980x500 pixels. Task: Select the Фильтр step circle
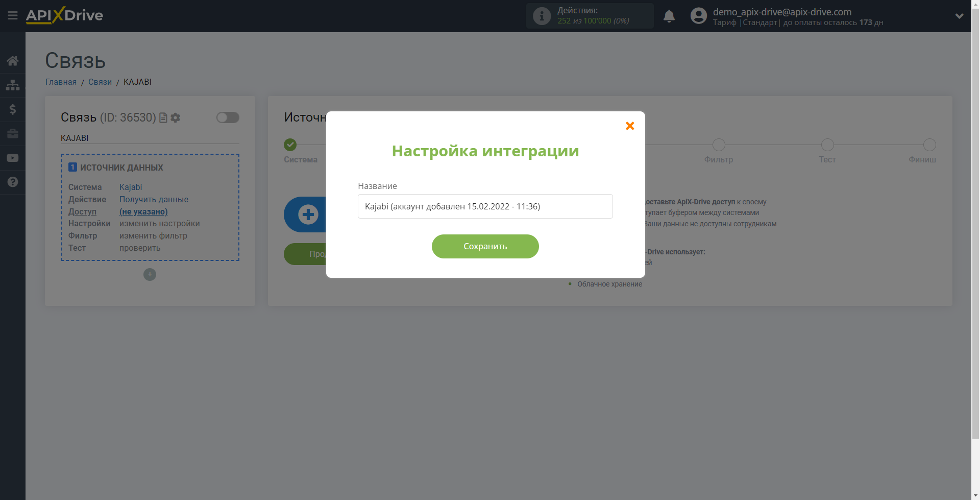[x=719, y=145]
